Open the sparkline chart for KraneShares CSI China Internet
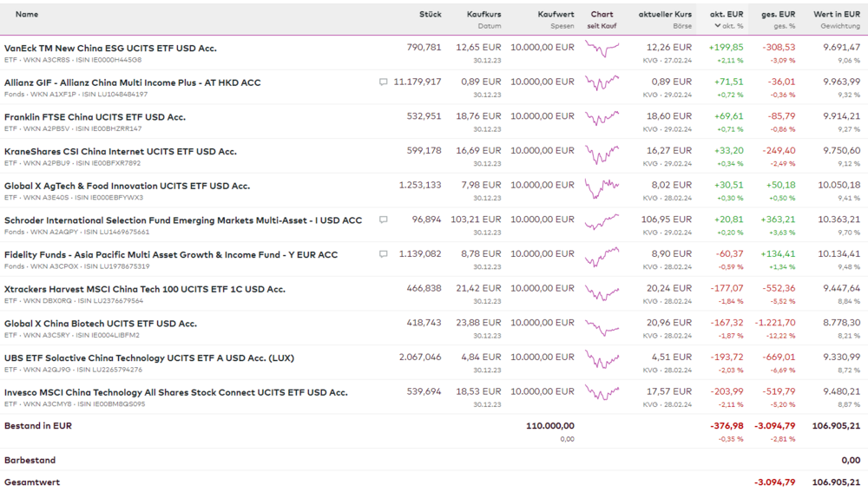868x492 pixels. pyautogui.click(x=602, y=154)
